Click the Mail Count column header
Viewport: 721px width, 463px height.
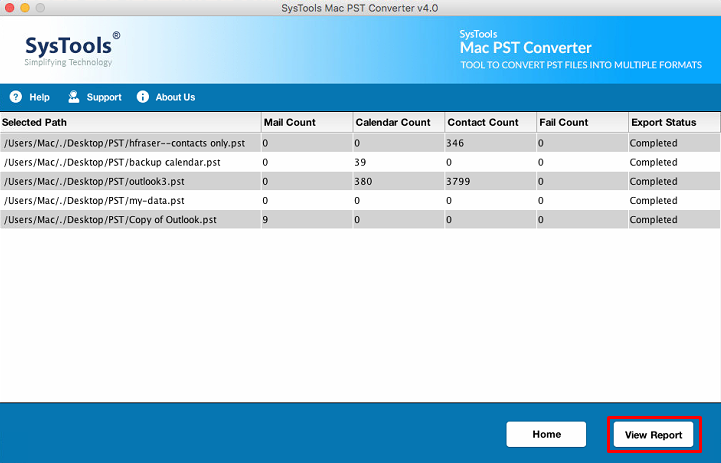307,123
